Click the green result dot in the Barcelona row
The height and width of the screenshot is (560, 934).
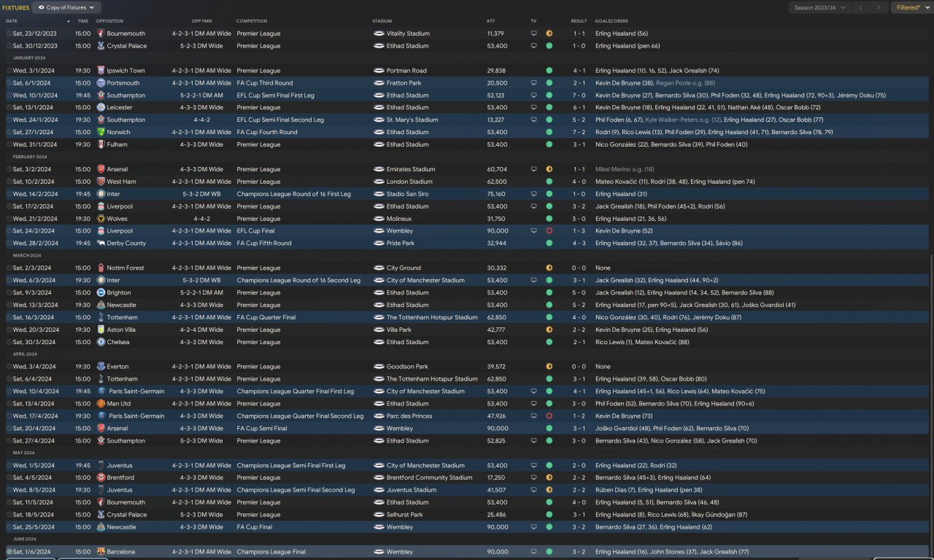(549, 552)
